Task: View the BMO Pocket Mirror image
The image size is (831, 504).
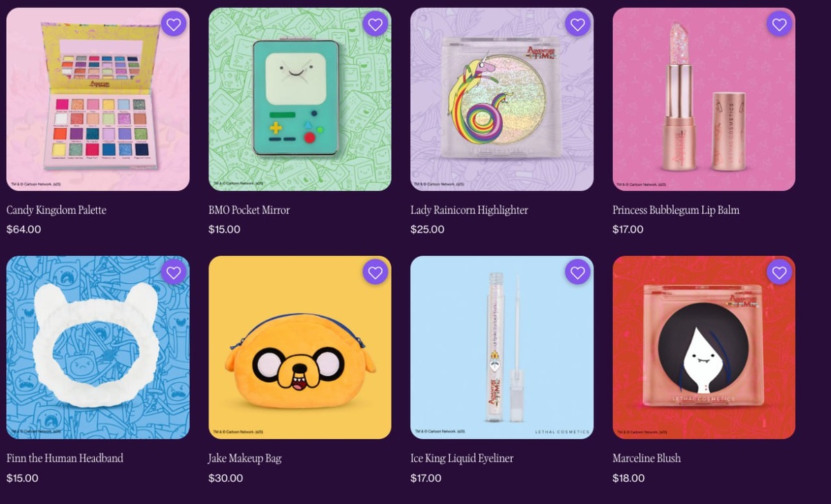Action: [300, 99]
